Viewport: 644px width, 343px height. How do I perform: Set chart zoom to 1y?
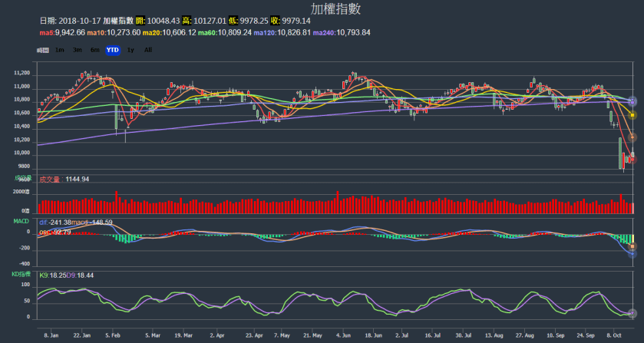pos(130,50)
